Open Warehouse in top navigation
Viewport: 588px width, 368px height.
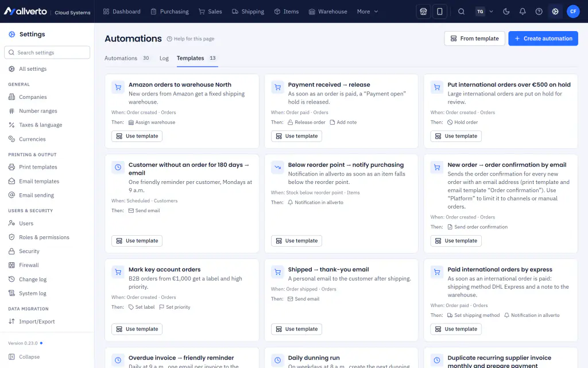click(328, 11)
